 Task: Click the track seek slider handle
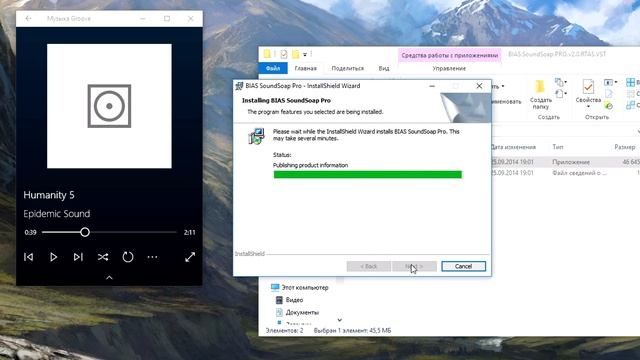coord(85,232)
